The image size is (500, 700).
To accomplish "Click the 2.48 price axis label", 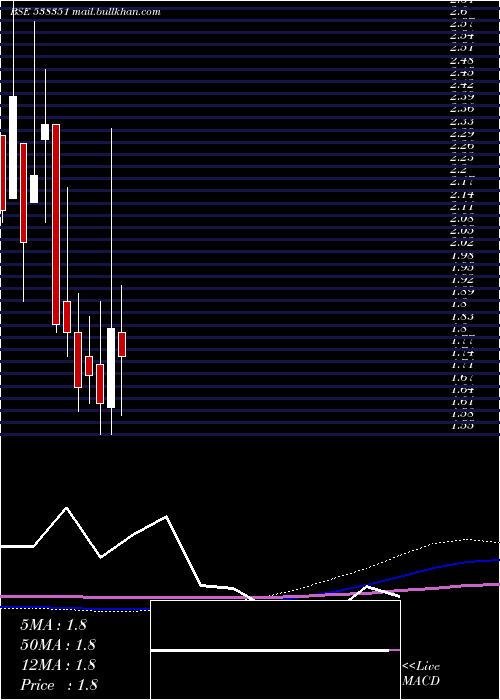I will click(462, 60).
